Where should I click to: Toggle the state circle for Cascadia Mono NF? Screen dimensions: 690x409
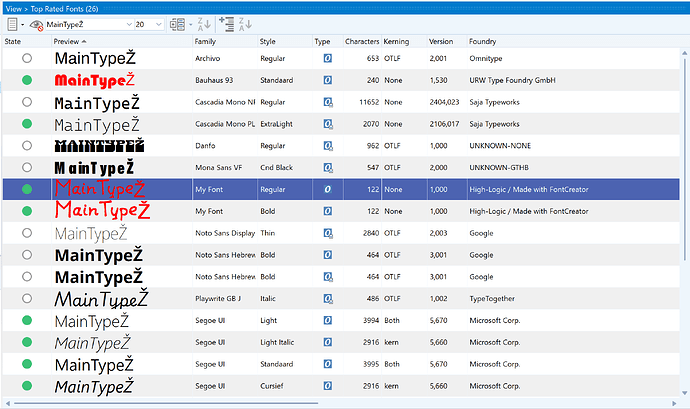coord(27,102)
